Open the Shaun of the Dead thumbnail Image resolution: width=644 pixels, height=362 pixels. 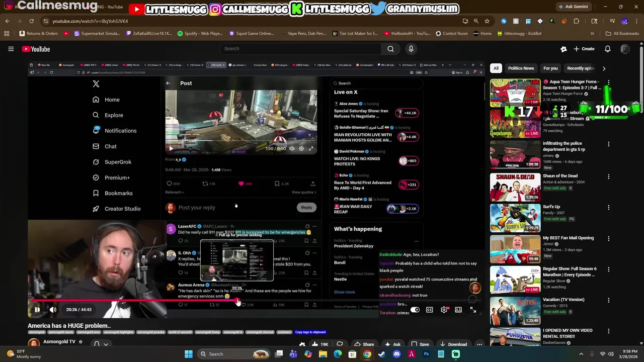click(515, 187)
